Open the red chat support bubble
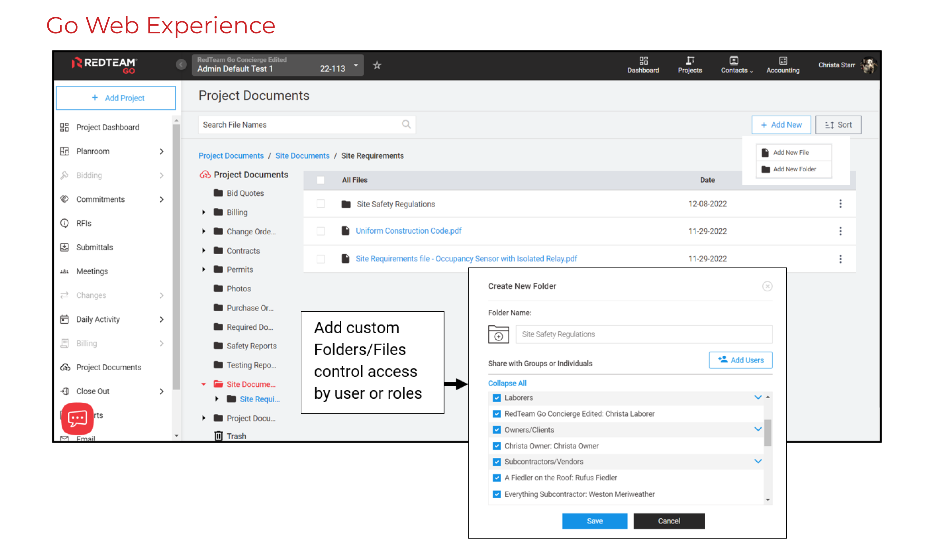 tap(77, 418)
